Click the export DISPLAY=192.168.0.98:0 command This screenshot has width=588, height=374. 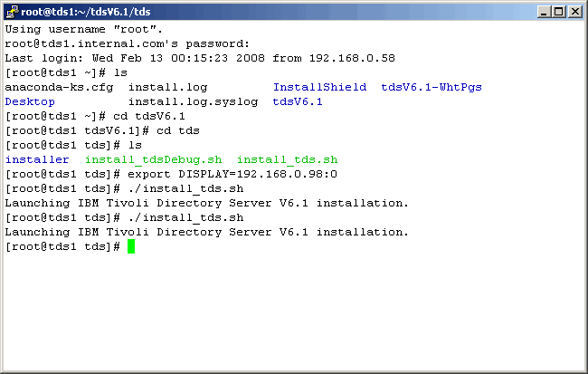(x=232, y=174)
